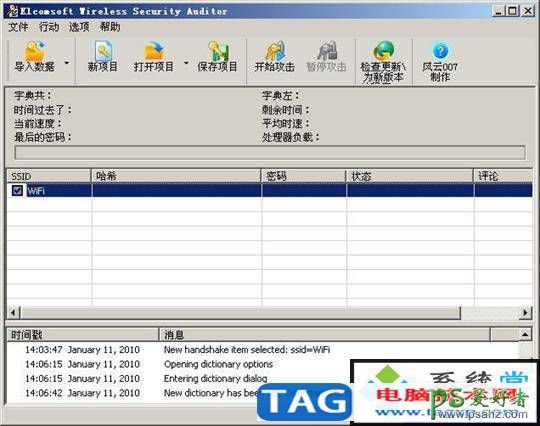This screenshot has width=540, height=426.
Task: Sort by the 密码 column header
Action: pyautogui.click(x=303, y=176)
